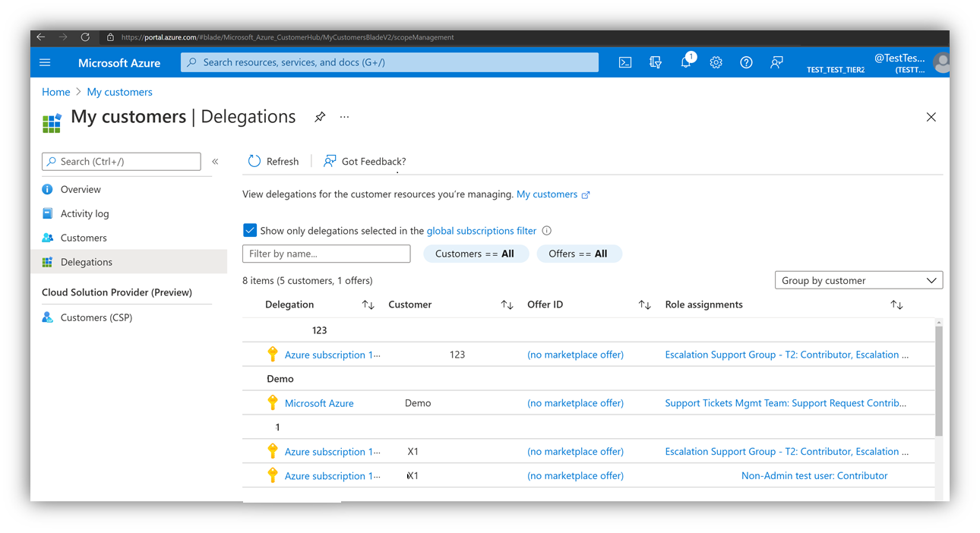Sort by the Delegation column arrows
980x533 pixels.
pyautogui.click(x=368, y=304)
